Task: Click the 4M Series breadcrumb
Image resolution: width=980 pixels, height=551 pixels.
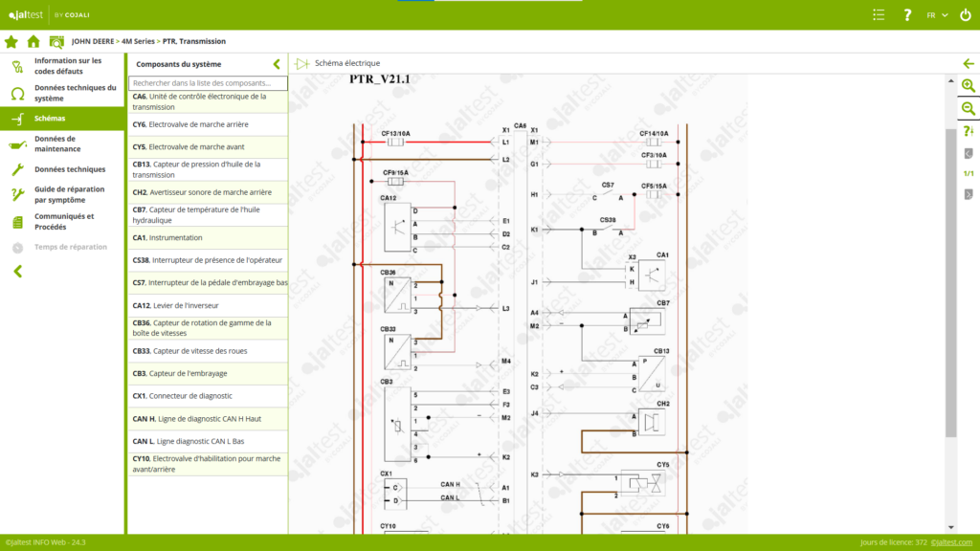Action: pos(138,41)
